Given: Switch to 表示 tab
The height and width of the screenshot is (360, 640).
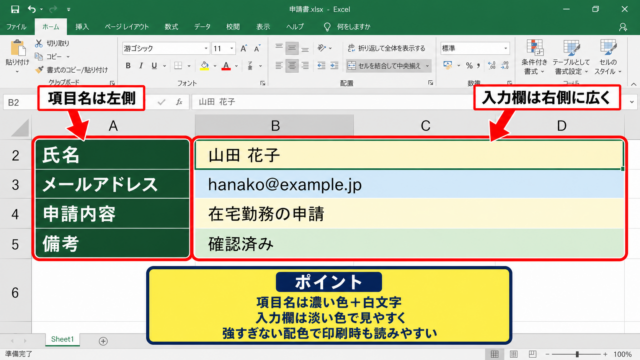Looking at the screenshot, I should coord(263,27).
